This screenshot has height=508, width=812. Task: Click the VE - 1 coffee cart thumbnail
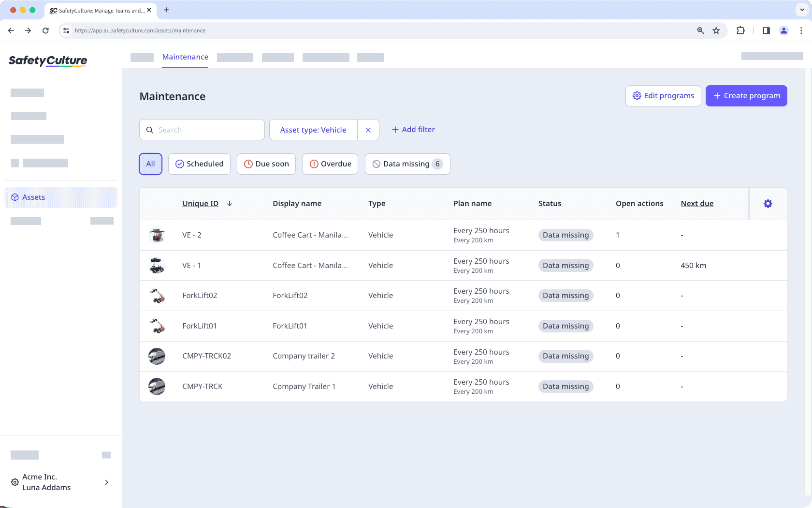[157, 265]
